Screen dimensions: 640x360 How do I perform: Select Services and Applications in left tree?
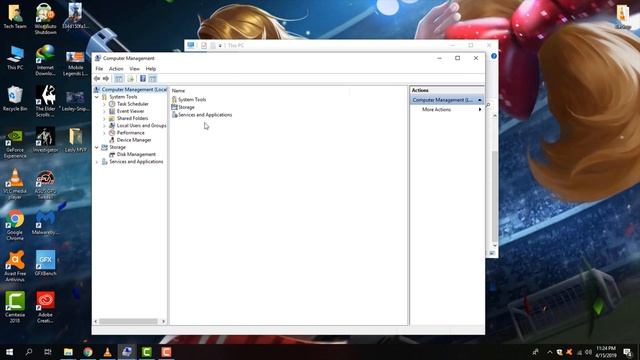[136, 162]
